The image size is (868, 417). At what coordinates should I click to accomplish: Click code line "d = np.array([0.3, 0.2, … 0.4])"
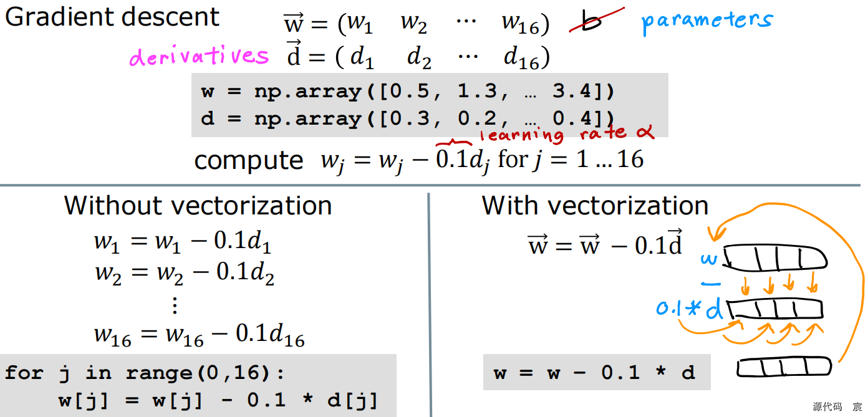(408, 118)
